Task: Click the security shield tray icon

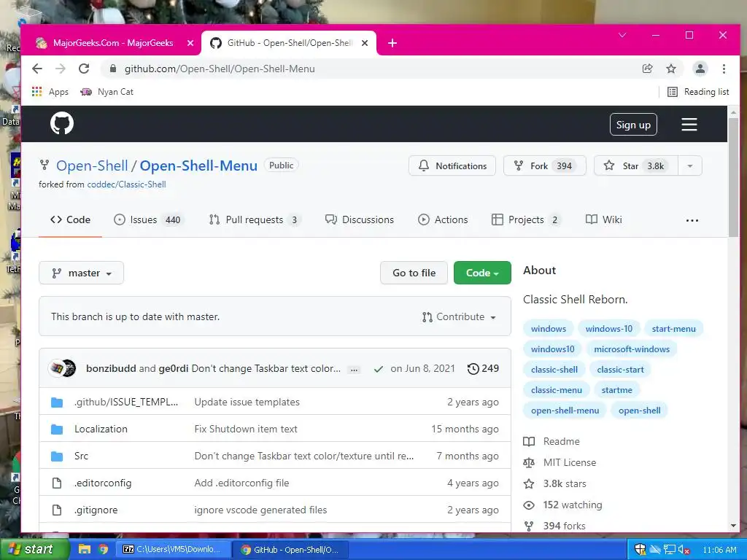Action: (x=640, y=550)
